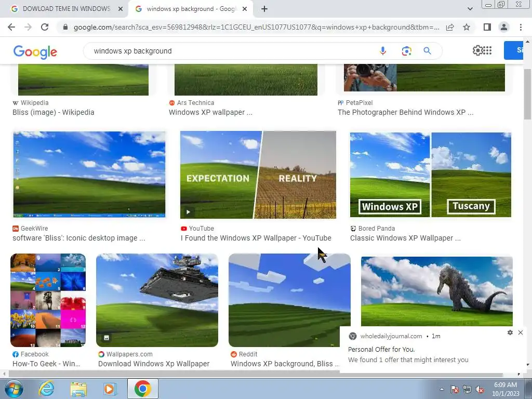Open Google quick settings gear
The image size is (532, 399).
point(477,50)
